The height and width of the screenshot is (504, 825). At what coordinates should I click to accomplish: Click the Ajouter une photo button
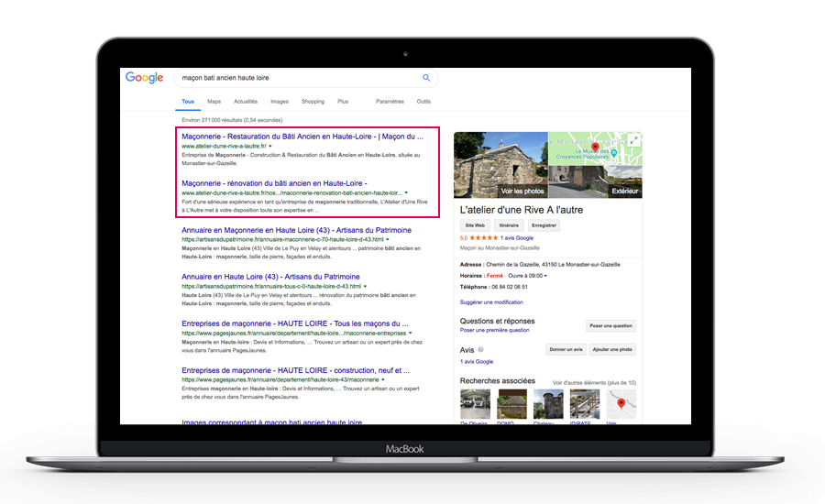[x=612, y=349]
